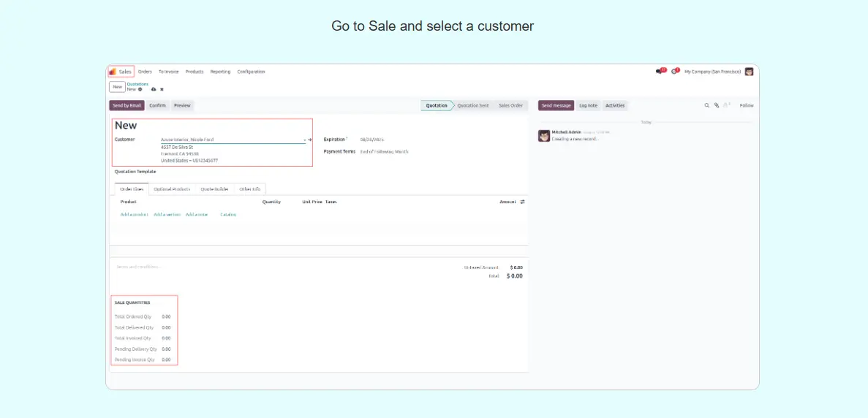868x418 pixels.
Task: Open the gear actions menu beside New
Action: [140, 89]
